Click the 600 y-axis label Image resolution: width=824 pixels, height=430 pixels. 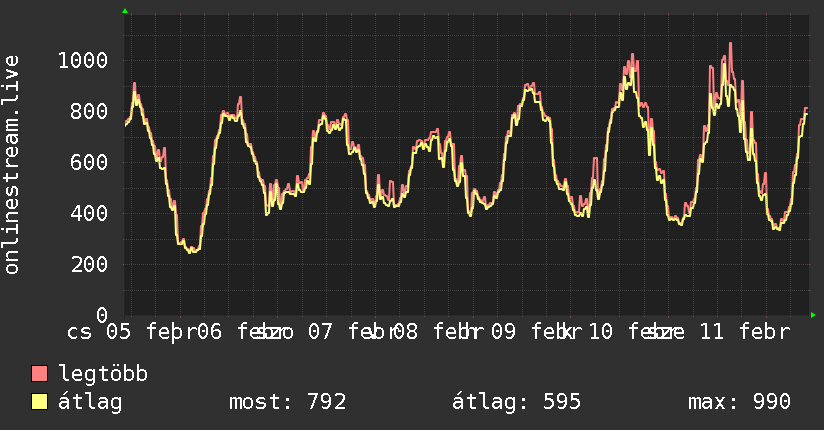pos(89,162)
